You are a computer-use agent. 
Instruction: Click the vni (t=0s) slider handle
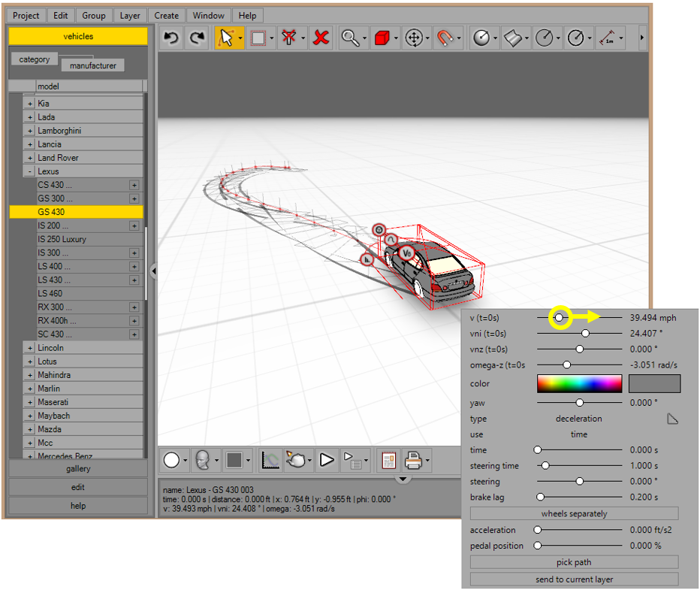[585, 334]
